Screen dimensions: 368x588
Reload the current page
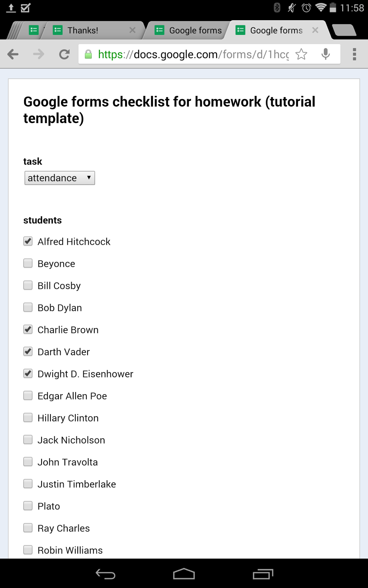64,54
